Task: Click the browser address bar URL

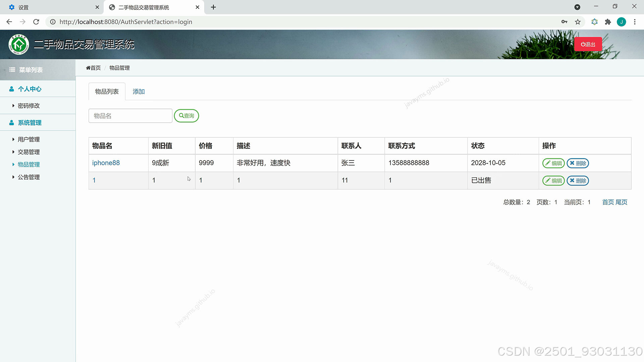Action: [x=126, y=22]
